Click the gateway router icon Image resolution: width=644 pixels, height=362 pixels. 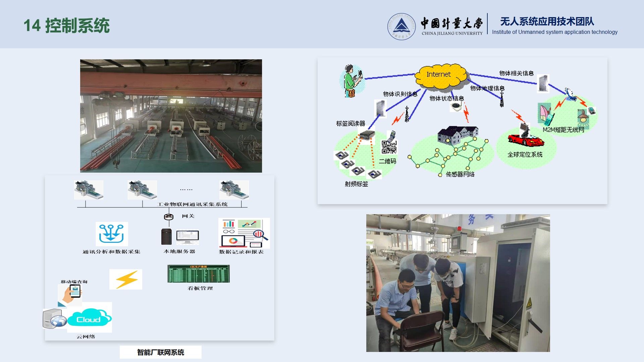169,217
